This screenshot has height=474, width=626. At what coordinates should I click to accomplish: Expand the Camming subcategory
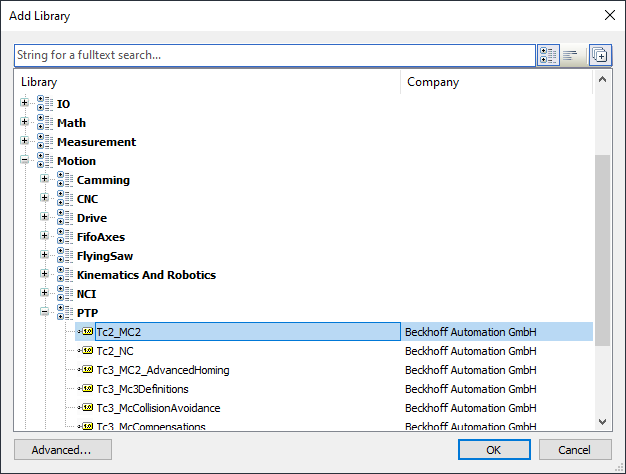point(44,179)
